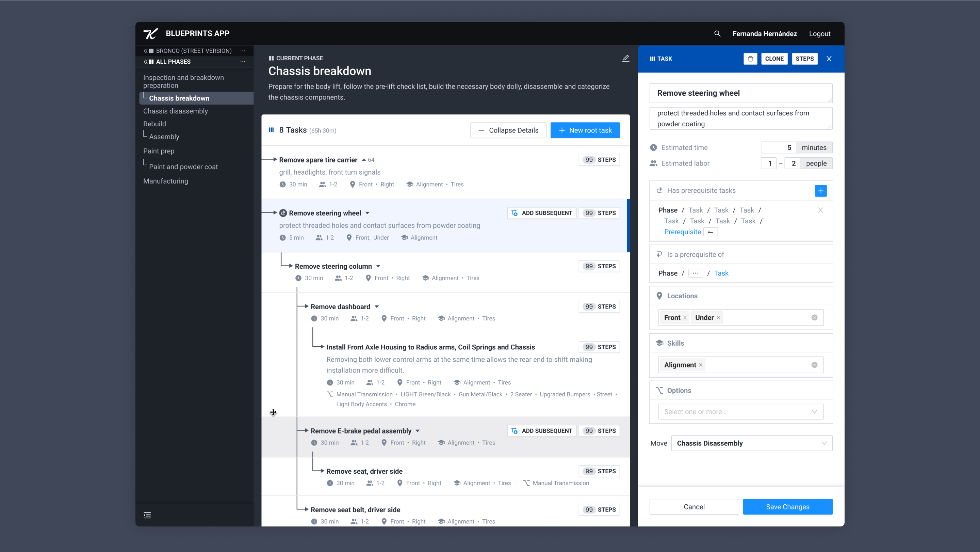Open Paint prep phase in sidebar

(x=159, y=151)
